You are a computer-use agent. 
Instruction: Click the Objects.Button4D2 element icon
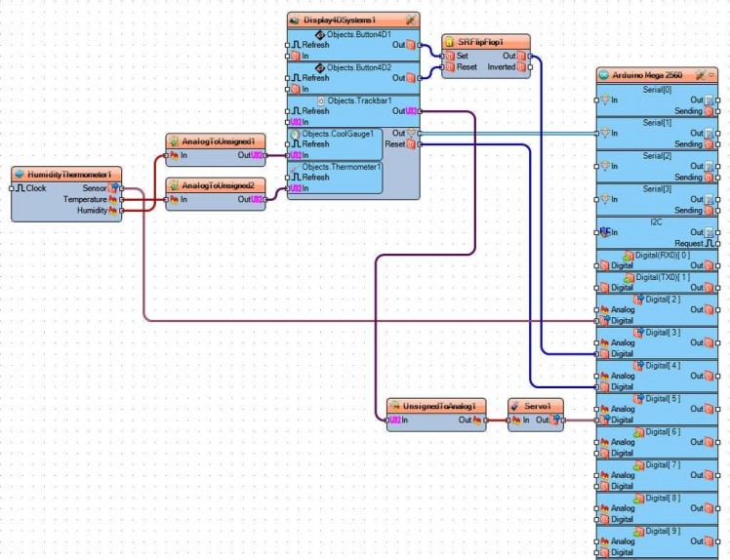point(320,67)
